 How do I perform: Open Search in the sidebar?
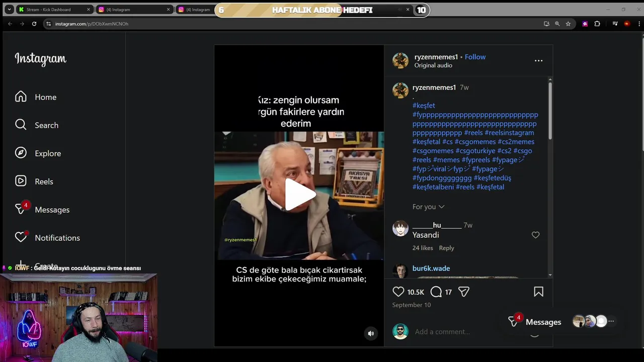point(36,125)
